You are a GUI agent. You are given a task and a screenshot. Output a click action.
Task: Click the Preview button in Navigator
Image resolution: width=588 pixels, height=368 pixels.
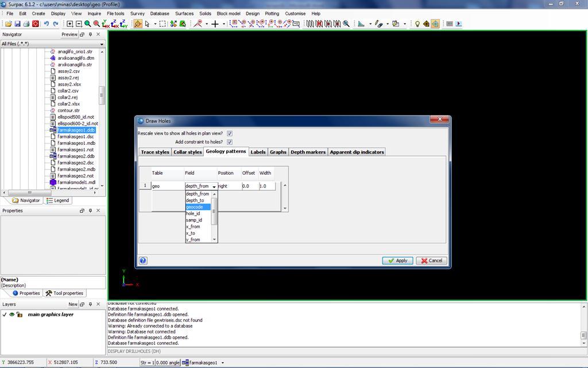pos(69,34)
